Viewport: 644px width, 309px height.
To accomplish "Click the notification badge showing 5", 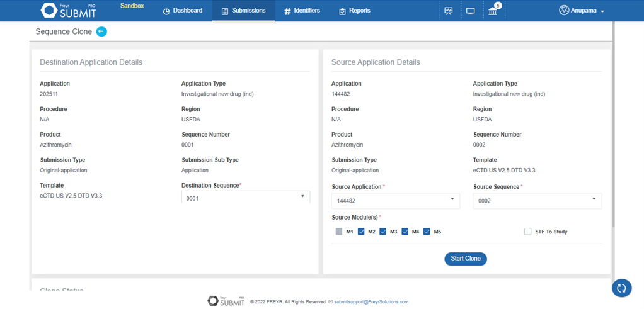I will point(498,5).
